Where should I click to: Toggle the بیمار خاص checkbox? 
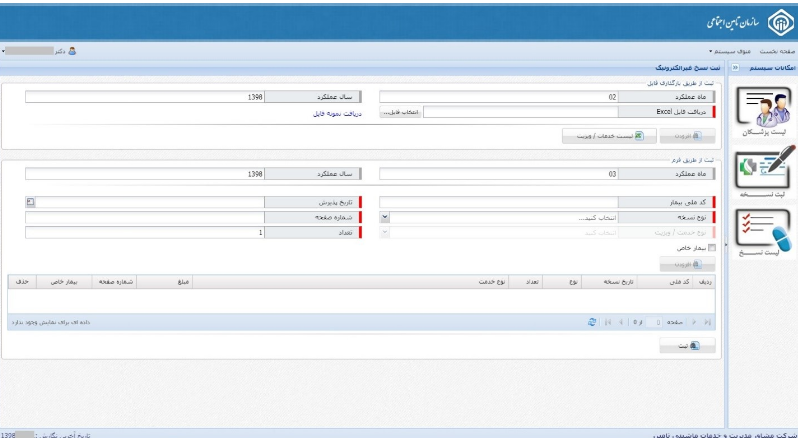click(711, 248)
